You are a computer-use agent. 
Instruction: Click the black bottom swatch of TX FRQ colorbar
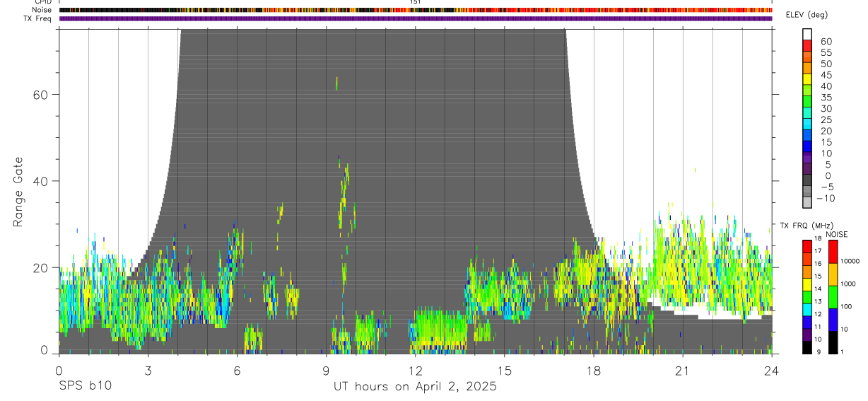click(x=807, y=348)
